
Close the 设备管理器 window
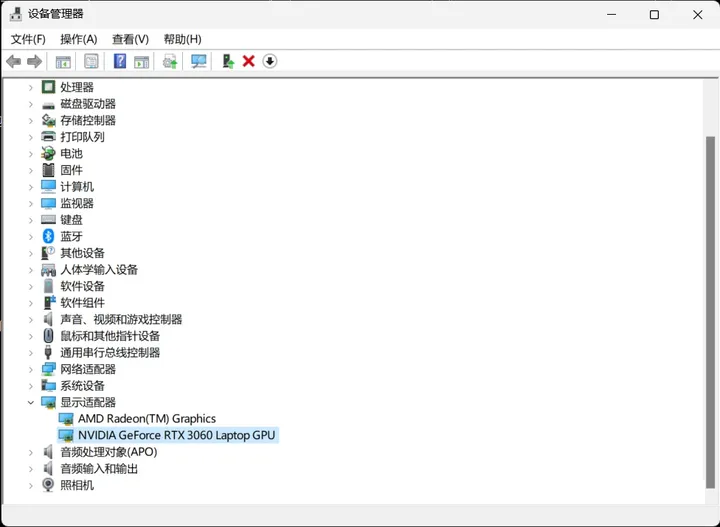[x=698, y=15]
